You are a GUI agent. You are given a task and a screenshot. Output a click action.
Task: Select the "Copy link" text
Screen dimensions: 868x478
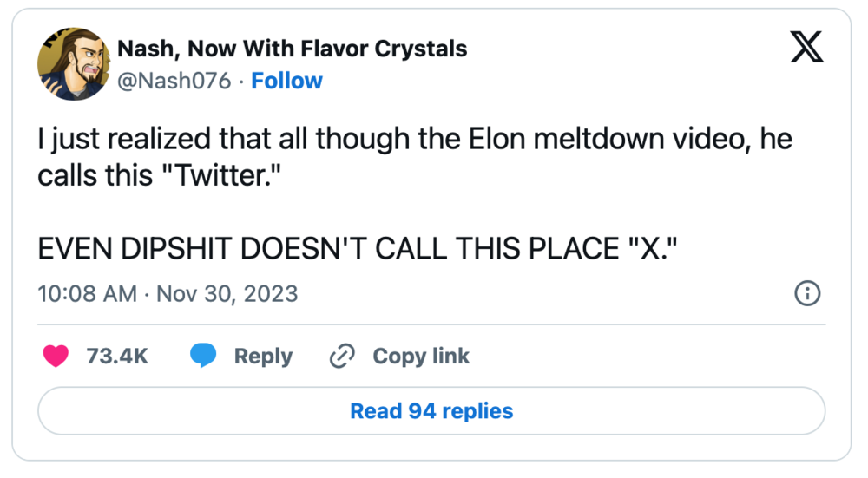(x=421, y=357)
